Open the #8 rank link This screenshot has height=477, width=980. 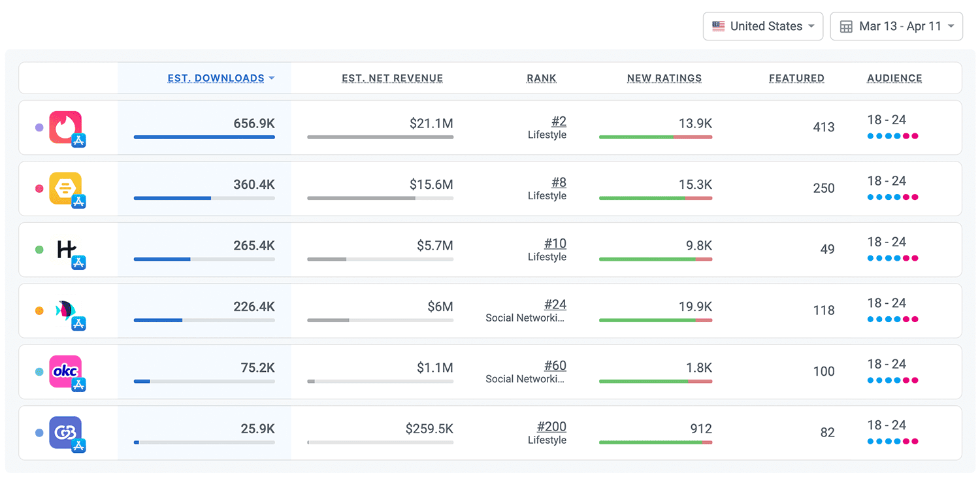[559, 182]
